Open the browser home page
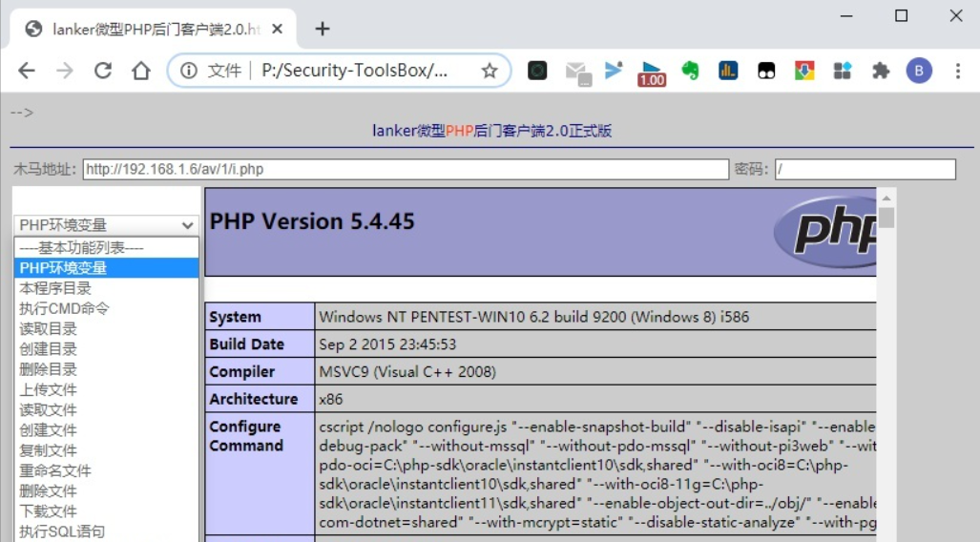Image resolution: width=980 pixels, height=542 pixels. (141, 71)
